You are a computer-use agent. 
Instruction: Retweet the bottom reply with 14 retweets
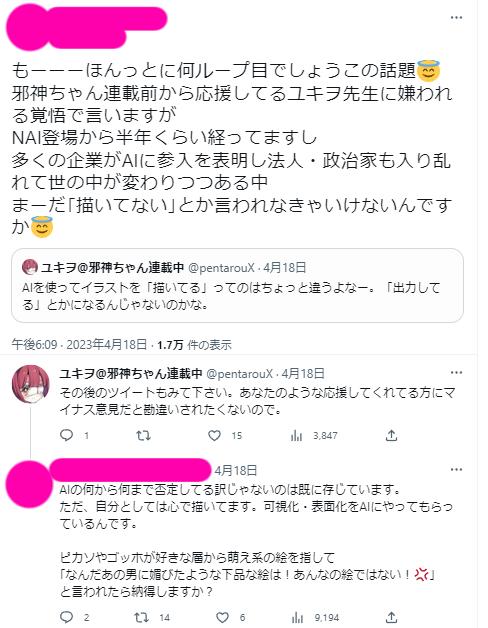pyautogui.click(x=153, y=617)
